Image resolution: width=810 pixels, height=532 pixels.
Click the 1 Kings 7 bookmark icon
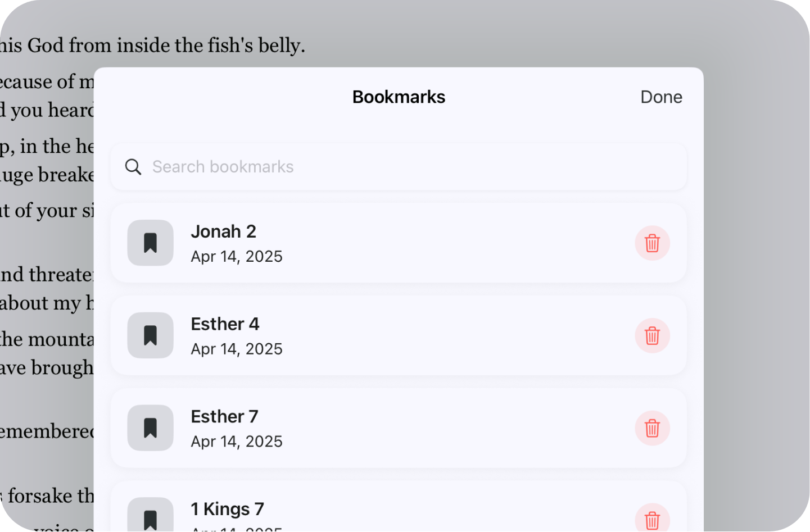[x=150, y=519]
